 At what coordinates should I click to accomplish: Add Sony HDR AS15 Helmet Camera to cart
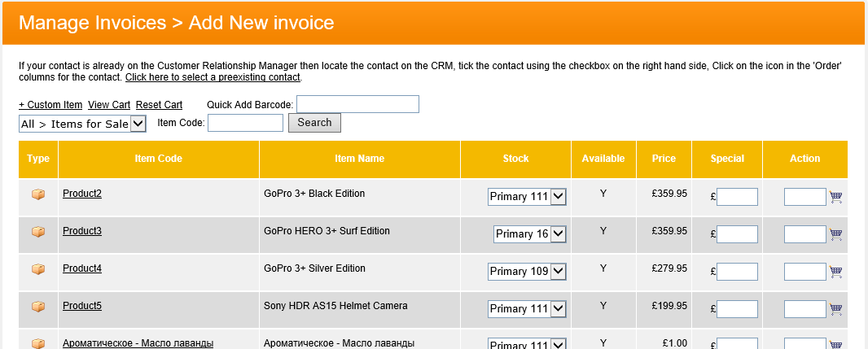[x=835, y=309]
